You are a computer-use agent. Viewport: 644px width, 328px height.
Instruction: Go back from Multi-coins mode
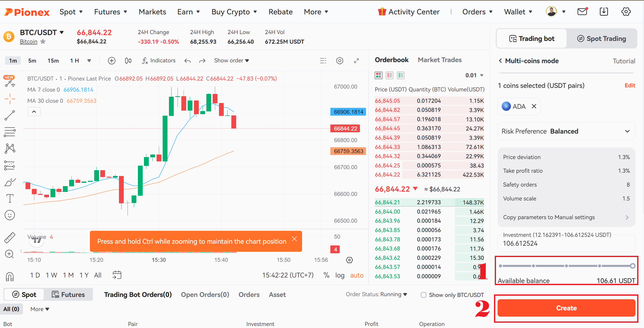click(500, 61)
